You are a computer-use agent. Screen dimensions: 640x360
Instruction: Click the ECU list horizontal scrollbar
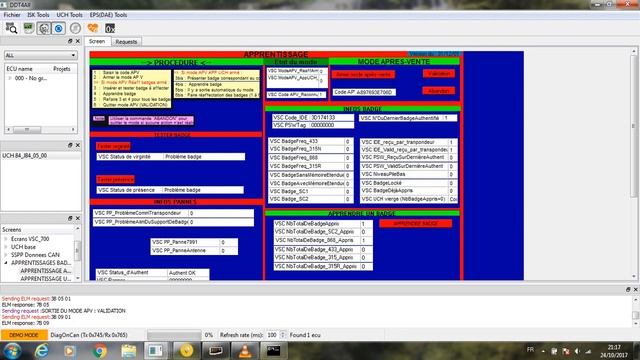click(41, 129)
